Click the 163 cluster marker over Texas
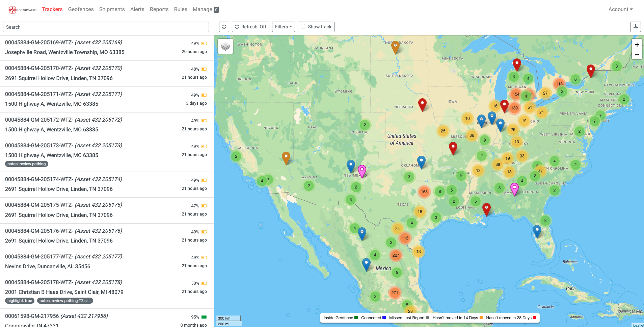This screenshot has height=327, width=644. pos(424,192)
